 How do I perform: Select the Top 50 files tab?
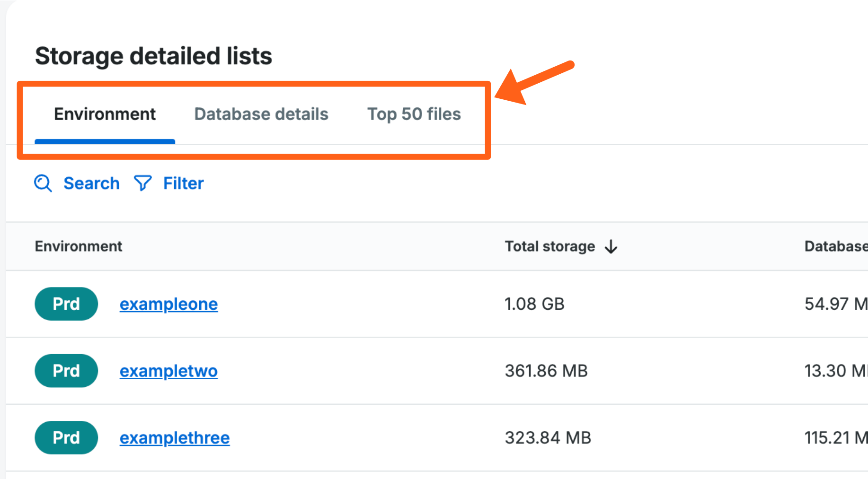tap(414, 114)
